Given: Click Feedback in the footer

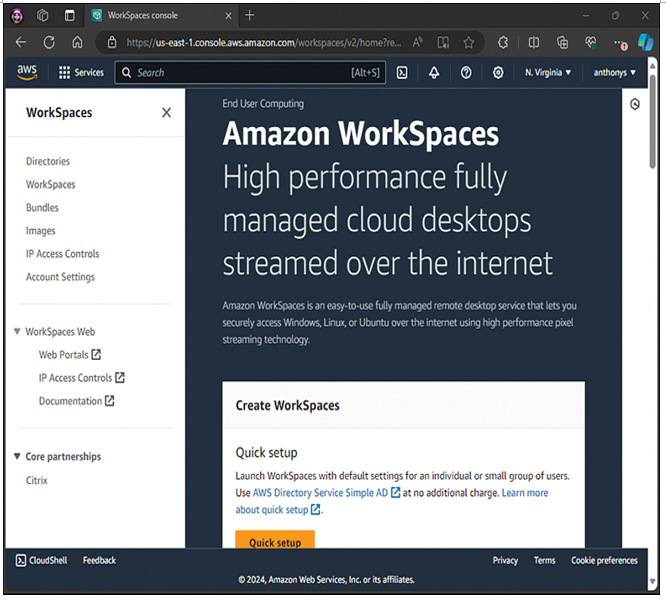Looking at the screenshot, I should pyautogui.click(x=99, y=561).
